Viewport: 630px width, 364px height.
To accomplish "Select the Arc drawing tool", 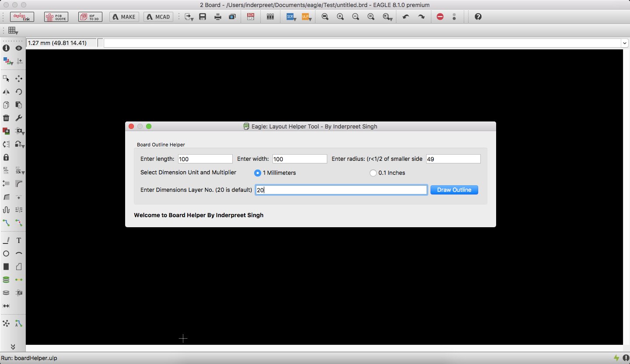I will point(19,253).
